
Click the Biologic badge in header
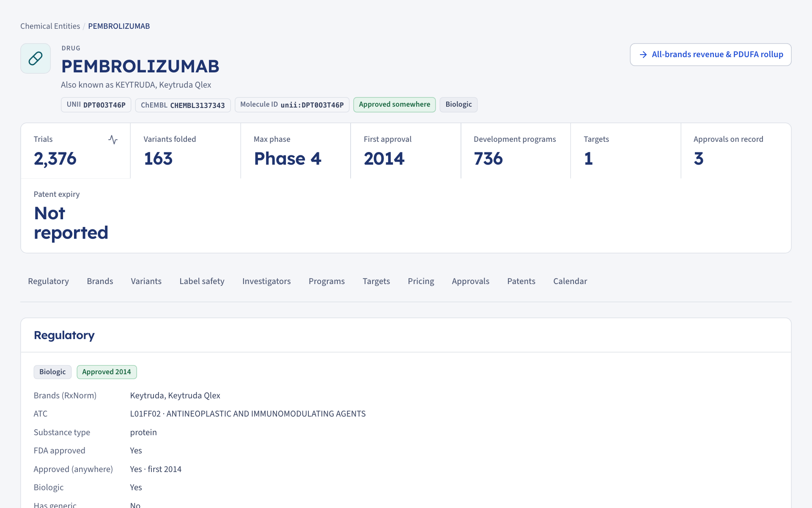tap(458, 105)
